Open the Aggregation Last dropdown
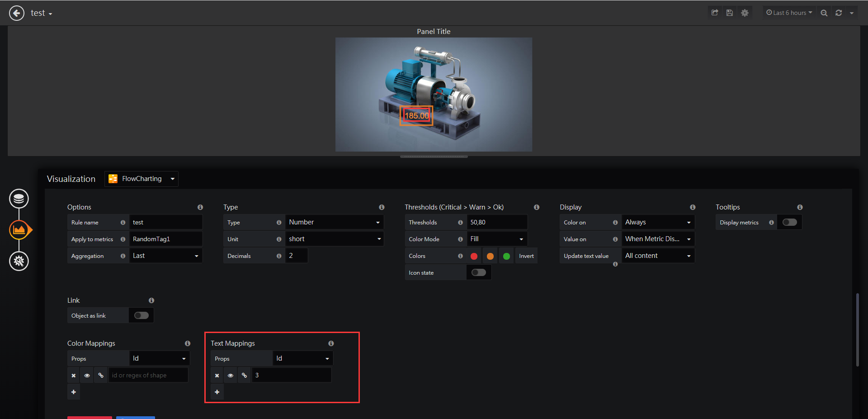Screen dimensions: 868x419 (166, 256)
